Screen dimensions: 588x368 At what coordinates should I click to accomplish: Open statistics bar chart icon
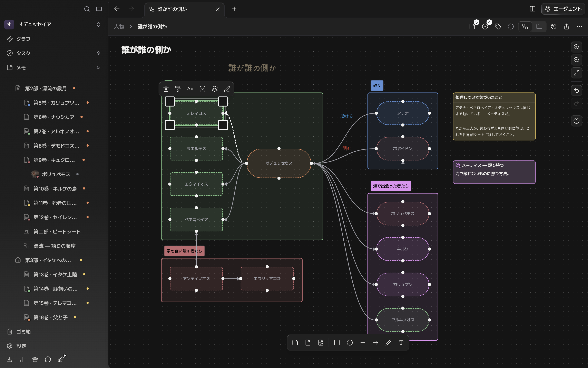[x=22, y=359]
